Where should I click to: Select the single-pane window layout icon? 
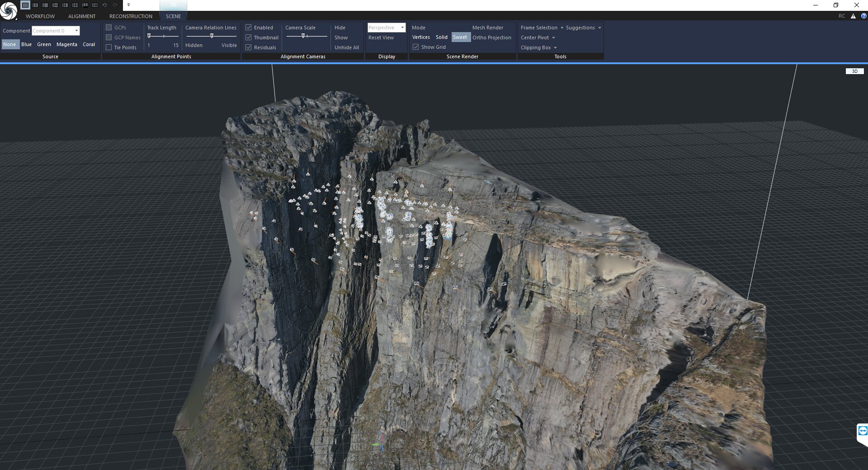pos(25,5)
